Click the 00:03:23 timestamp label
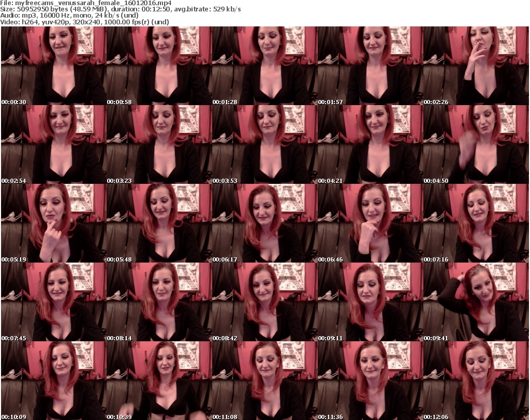 pyautogui.click(x=119, y=181)
